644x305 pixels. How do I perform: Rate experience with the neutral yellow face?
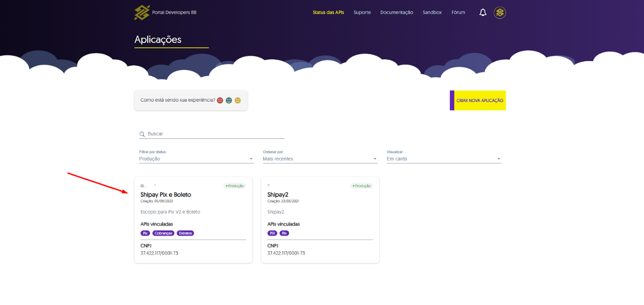[238, 100]
